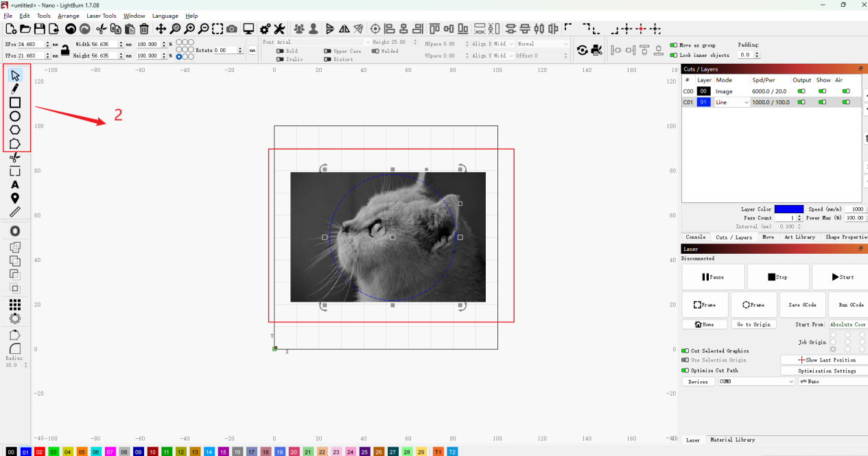
Task: Disable Optimize Cut Path switch
Action: (685, 370)
